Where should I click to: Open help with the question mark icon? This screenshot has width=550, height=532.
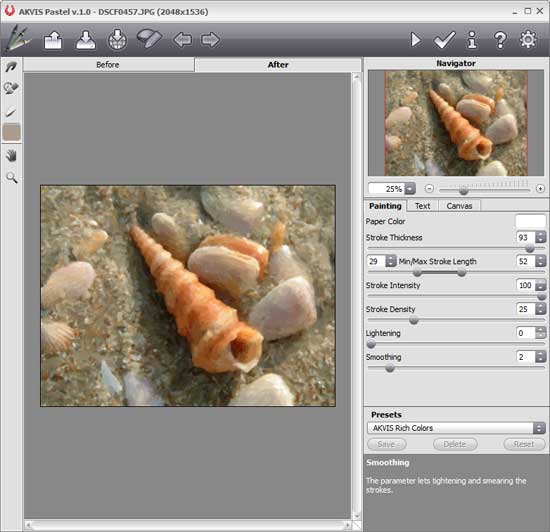500,40
